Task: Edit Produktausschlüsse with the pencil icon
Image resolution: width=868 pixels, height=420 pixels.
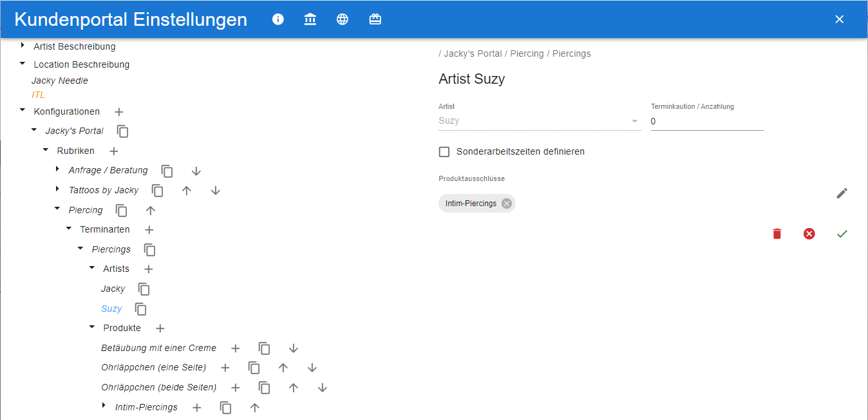Action: coord(842,193)
